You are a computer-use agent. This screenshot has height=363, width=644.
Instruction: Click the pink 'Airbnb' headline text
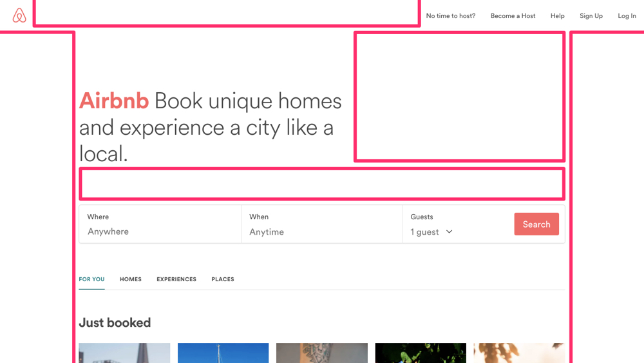pyautogui.click(x=114, y=101)
